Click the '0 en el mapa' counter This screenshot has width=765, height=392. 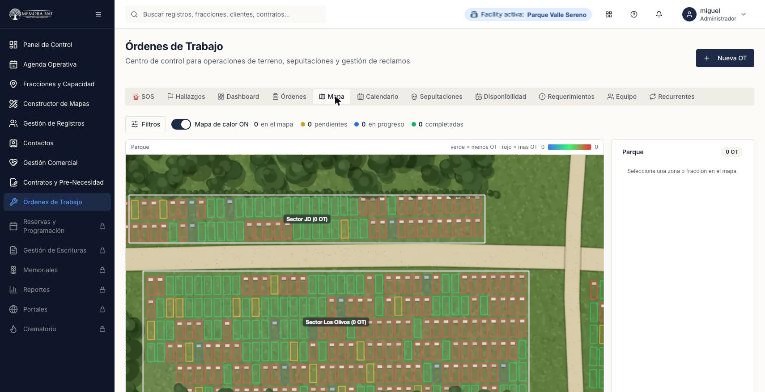[x=274, y=124]
